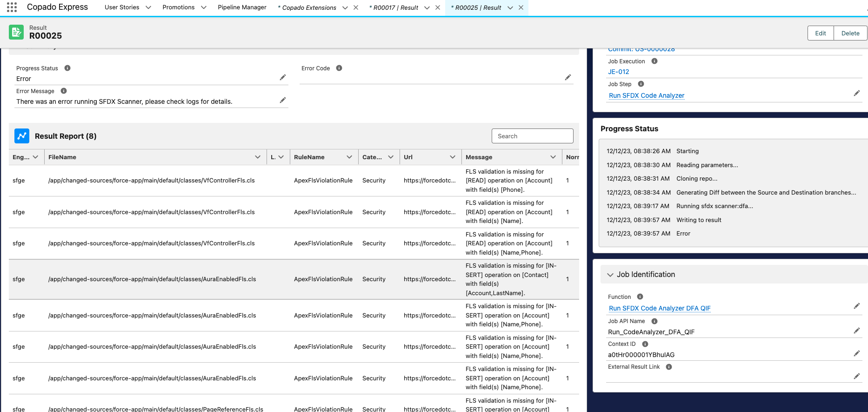Screen dimensions: 868x412
Task: Open FileName column header menu
Action: click(258, 157)
